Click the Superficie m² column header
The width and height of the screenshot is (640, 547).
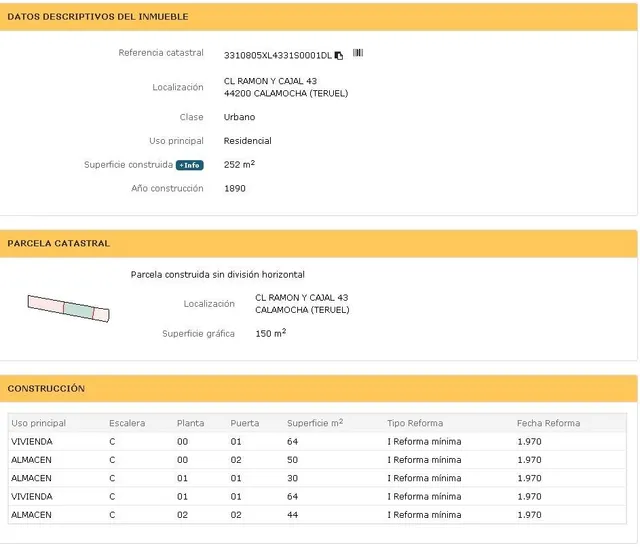[x=315, y=422]
